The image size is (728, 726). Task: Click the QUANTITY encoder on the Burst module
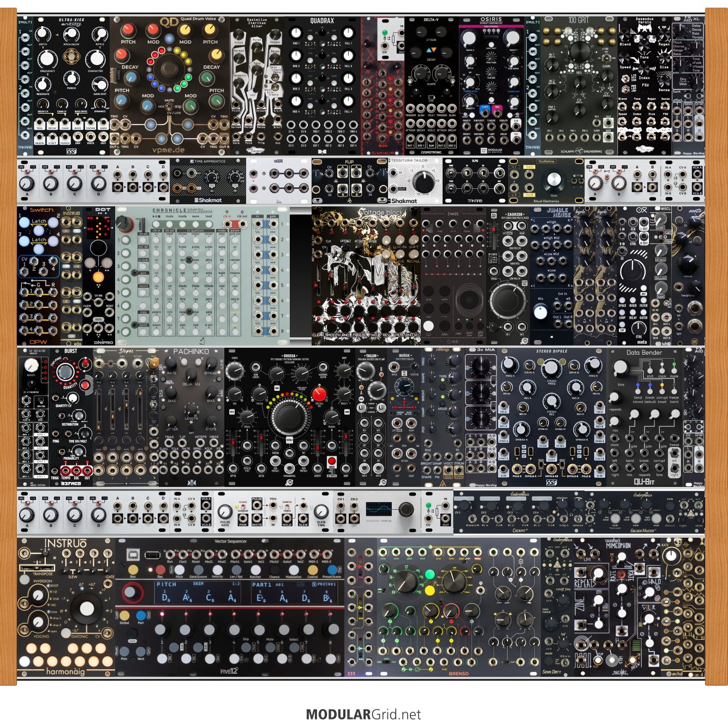point(65,372)
